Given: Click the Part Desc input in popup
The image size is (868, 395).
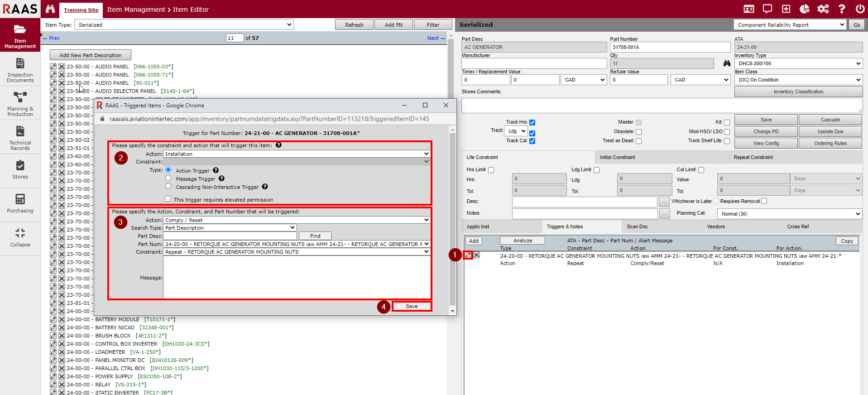Looking at the screenshot, I should coord(230,236).
